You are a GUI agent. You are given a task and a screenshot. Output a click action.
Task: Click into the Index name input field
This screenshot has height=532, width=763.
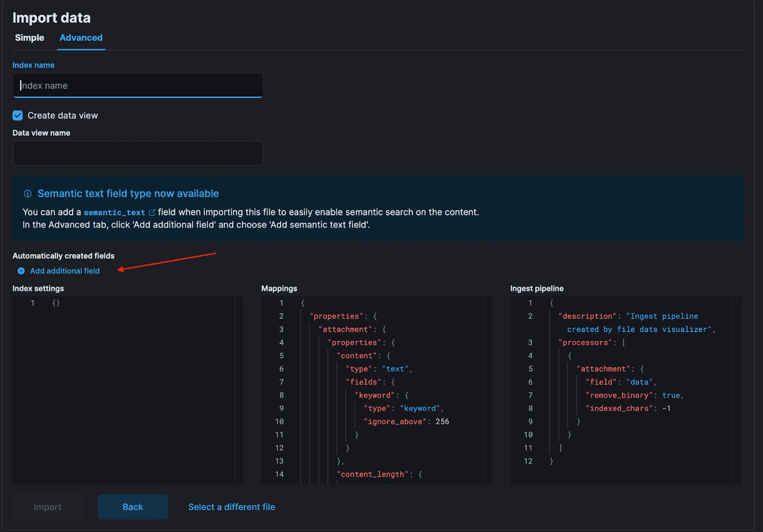138,85
